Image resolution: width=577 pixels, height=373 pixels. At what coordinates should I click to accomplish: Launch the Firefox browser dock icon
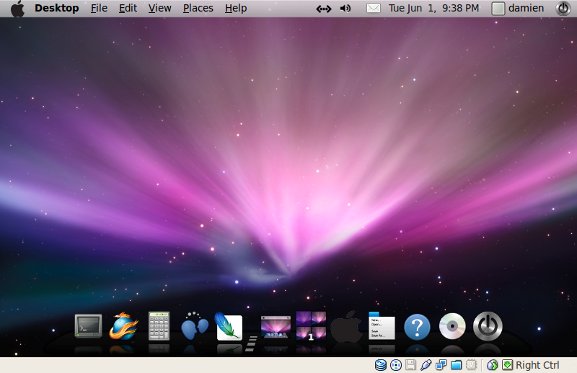coord(124,326)
